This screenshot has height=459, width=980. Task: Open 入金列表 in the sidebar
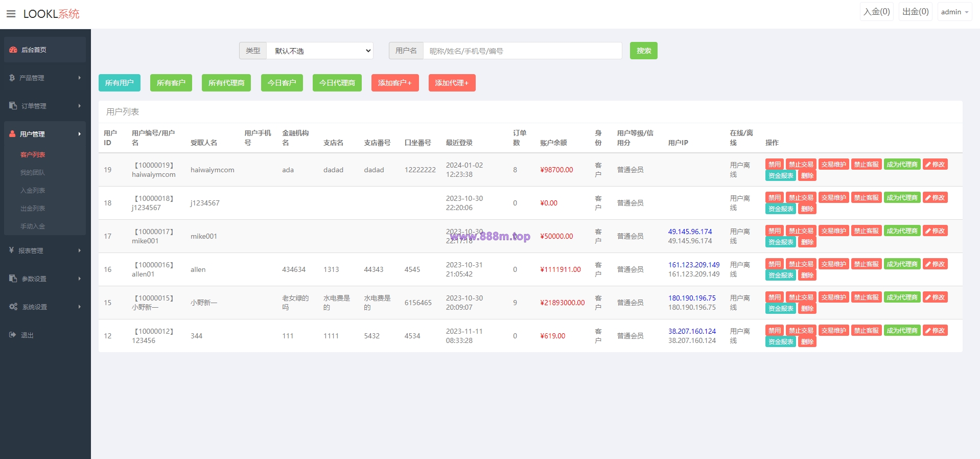33,190
